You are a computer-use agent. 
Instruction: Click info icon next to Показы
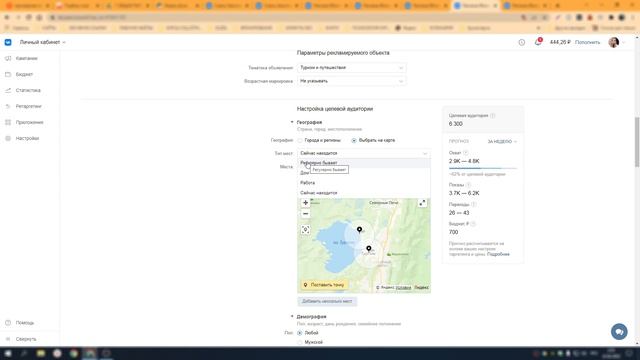469,185
